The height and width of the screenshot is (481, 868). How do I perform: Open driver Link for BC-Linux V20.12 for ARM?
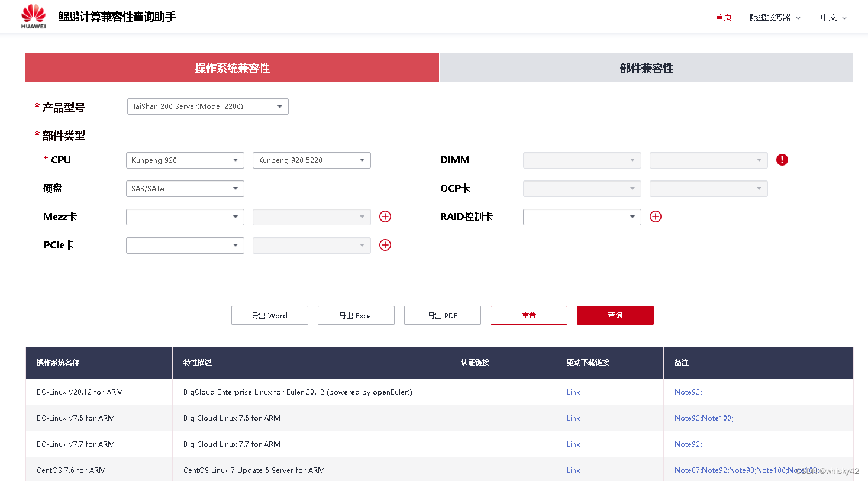(573, 392)
